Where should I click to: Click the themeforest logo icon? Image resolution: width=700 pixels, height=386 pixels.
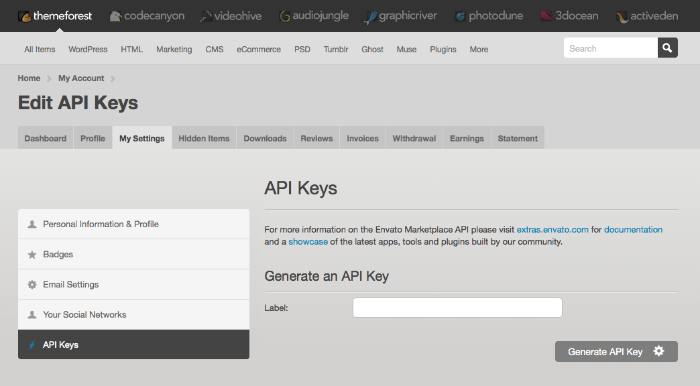(24, 17)
